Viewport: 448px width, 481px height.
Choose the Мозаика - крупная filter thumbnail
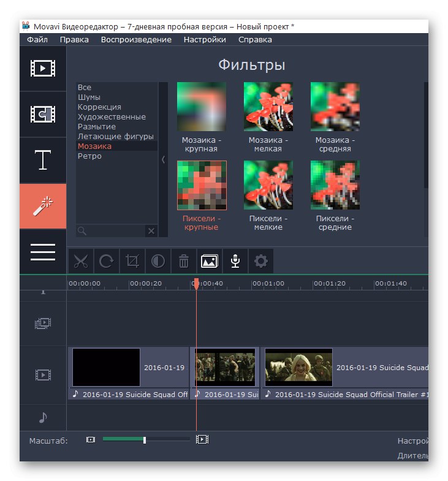pyautogui.click(x=202, y=107)
